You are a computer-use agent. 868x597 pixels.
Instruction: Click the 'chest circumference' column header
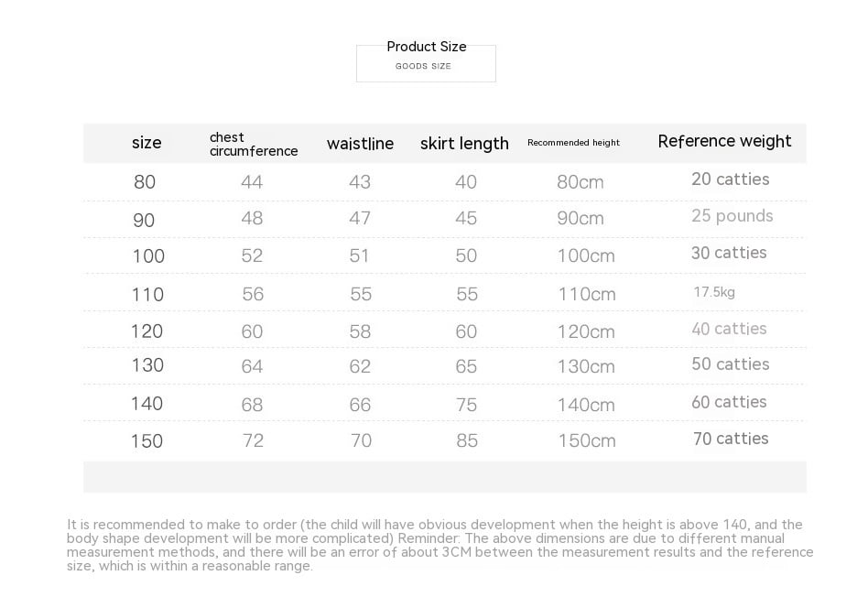pos(254,144)
